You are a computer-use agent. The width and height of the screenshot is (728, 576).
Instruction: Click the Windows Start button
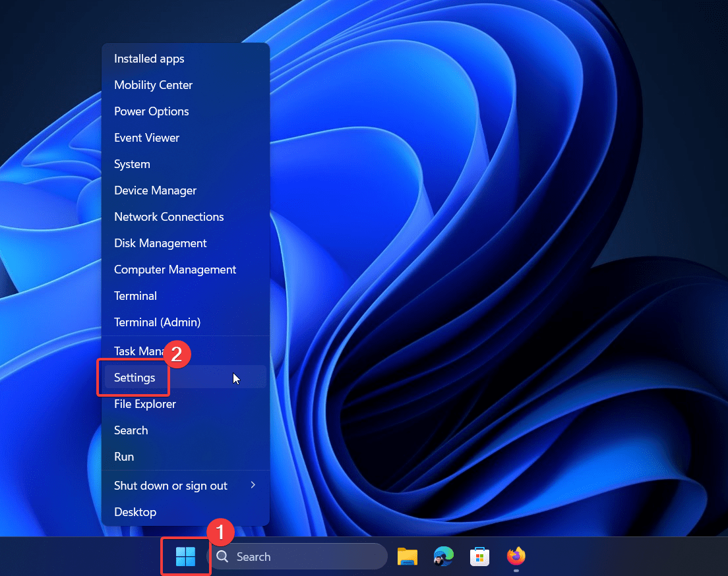coord(185,557)
